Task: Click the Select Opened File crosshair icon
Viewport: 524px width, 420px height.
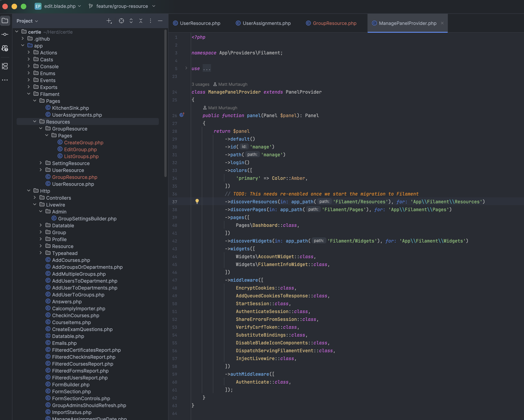Action: [x=121, y=21]
